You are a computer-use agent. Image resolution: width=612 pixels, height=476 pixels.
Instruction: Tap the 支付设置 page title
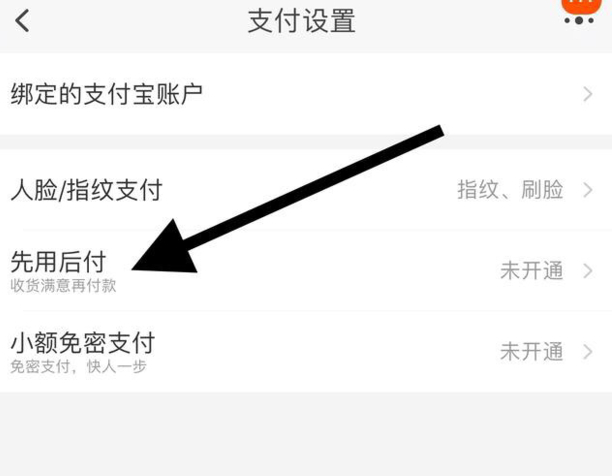tap(302, 21)
